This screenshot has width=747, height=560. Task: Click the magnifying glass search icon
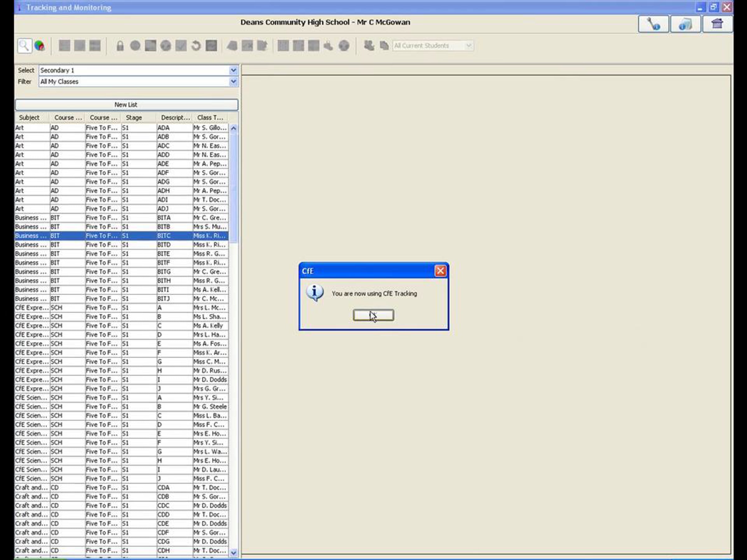[24, 45]
